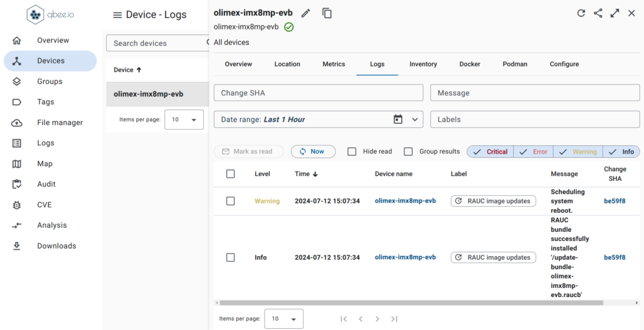Image resolution: width=644 pixels, height=330 pixels.
Task: Focus the Search devices field
Action: coord(158,43)
